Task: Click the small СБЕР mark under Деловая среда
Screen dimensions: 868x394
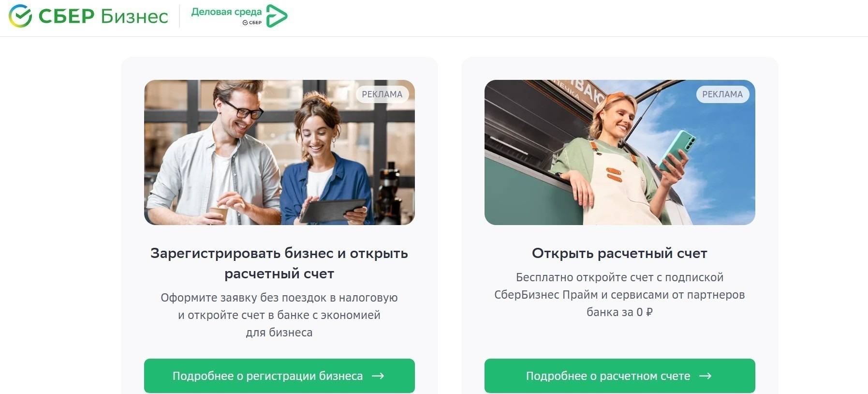Action: (x=252, y=22)
